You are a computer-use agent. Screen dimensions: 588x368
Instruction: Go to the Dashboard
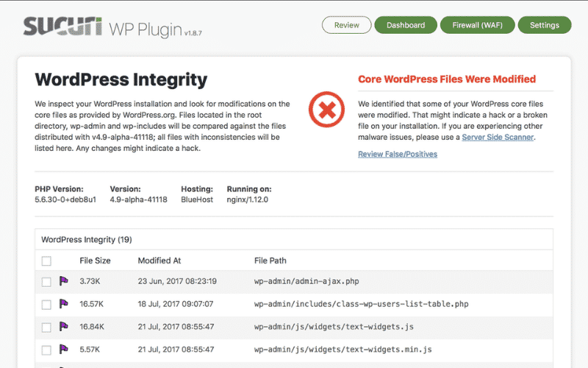coord(406,25)
